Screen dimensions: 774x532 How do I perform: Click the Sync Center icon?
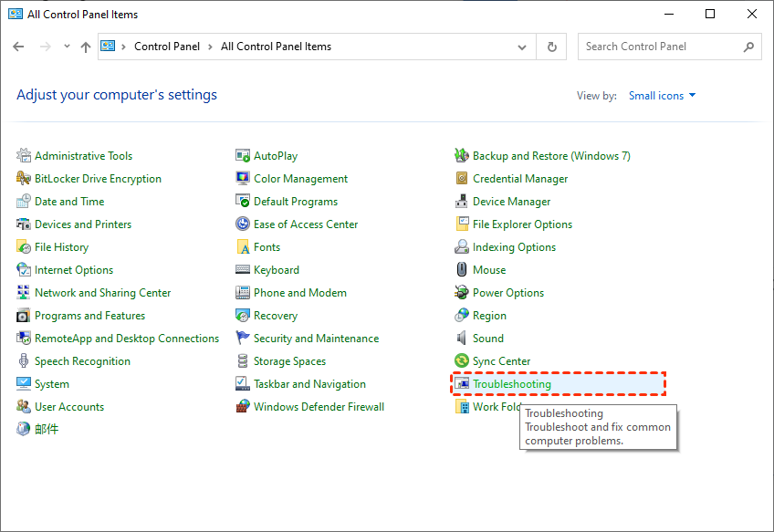[462, 361]
